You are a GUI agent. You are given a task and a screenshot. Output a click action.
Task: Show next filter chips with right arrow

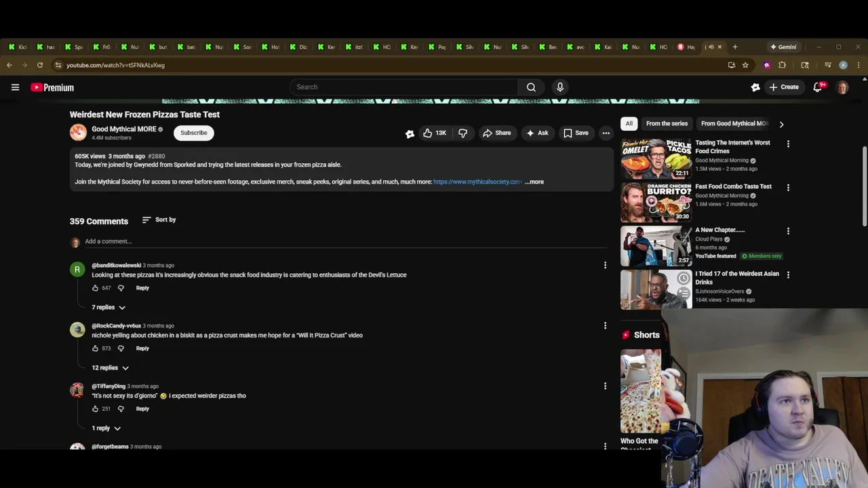(x=781, y=124)
